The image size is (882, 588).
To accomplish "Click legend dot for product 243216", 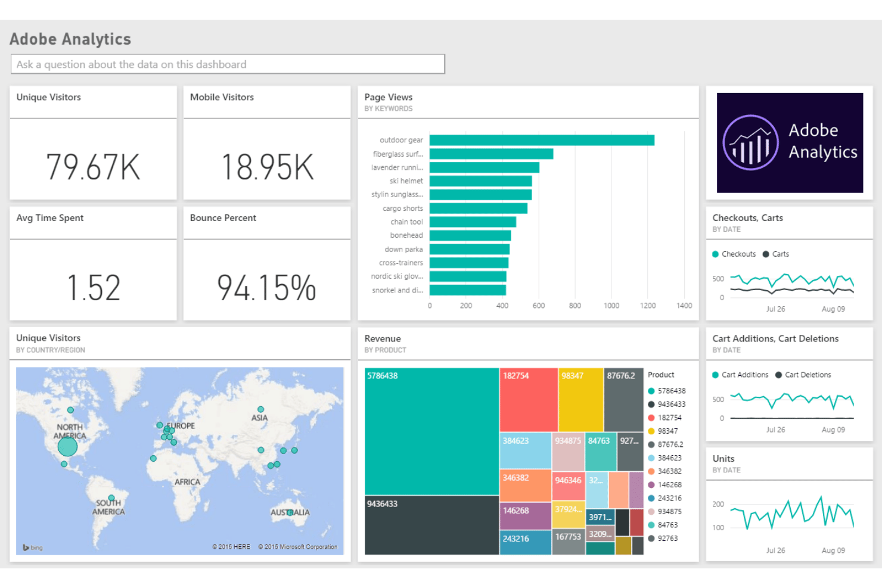I will coord(651,499).
